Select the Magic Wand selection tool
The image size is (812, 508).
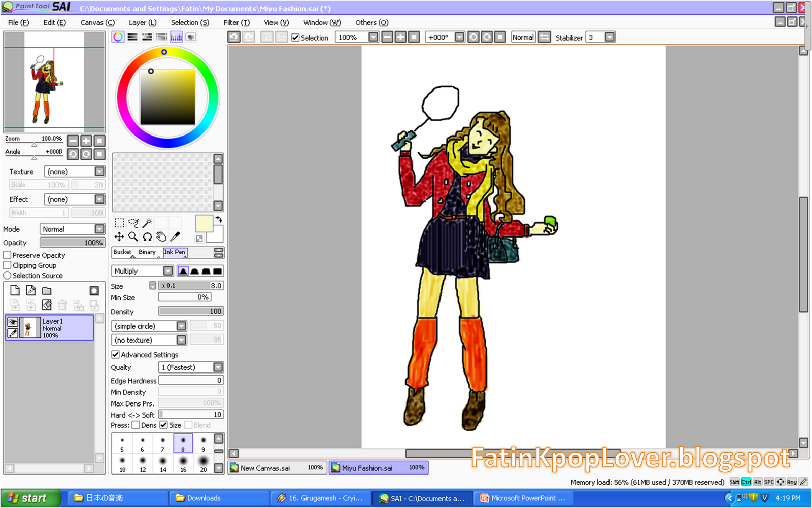click(147, 222)
